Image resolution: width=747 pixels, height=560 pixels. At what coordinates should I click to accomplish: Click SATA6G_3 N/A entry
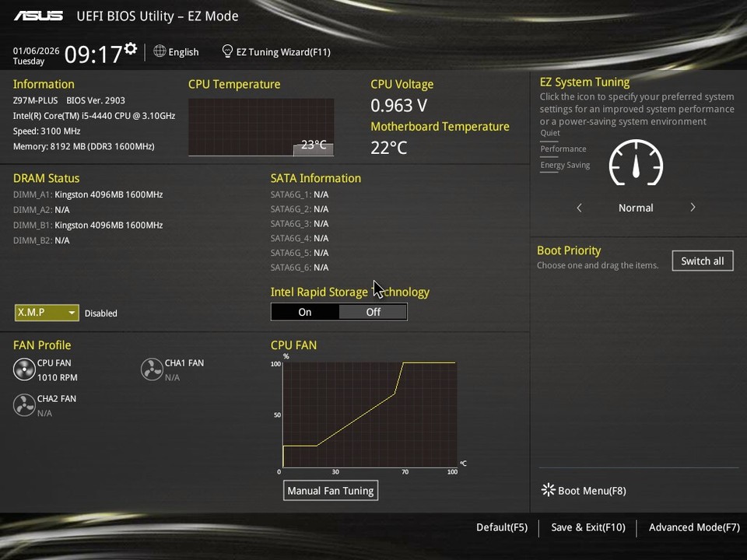(x=300, y=223)
